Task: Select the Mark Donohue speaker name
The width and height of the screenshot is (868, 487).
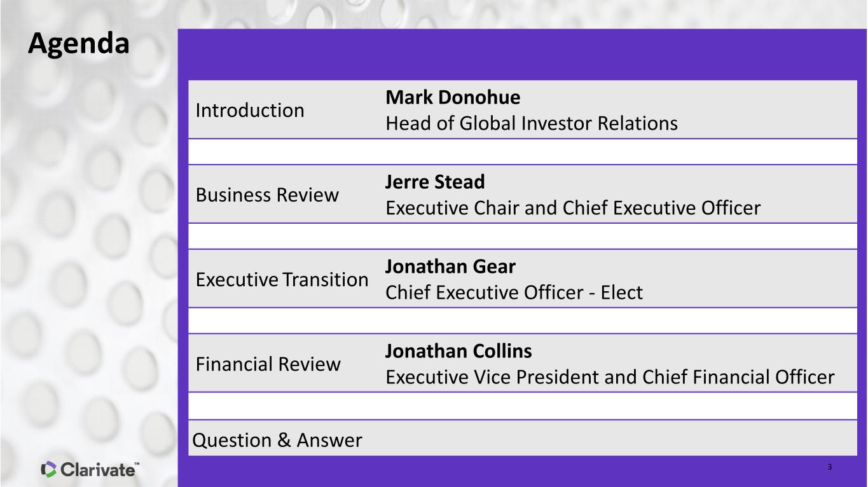Action: tap(453, 97)
